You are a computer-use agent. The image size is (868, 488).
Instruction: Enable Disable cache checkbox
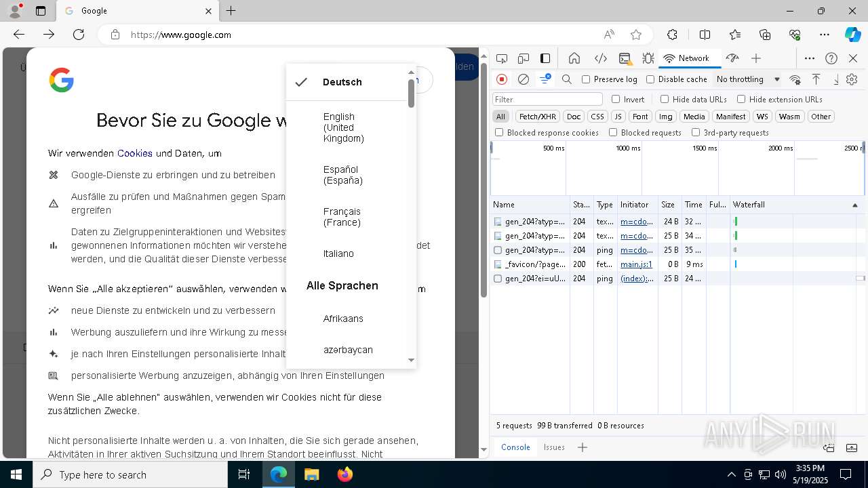(x=650, y=79)
